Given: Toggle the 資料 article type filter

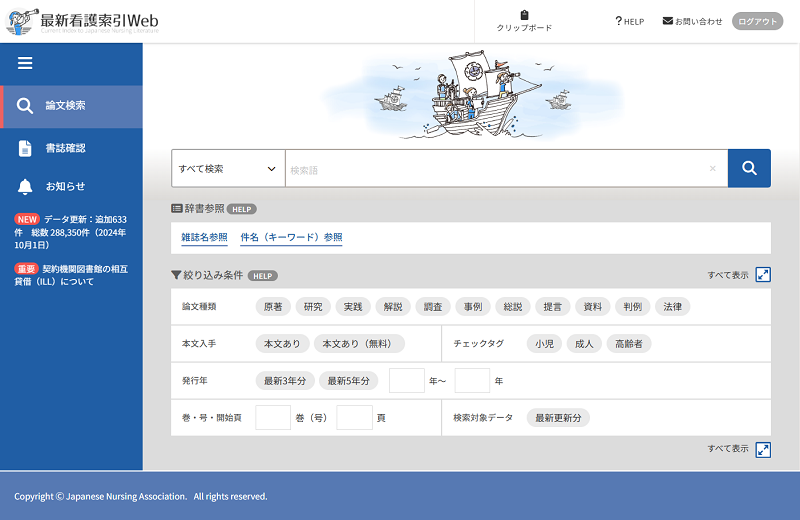Looking at the screenshot, I should point(593,307).
